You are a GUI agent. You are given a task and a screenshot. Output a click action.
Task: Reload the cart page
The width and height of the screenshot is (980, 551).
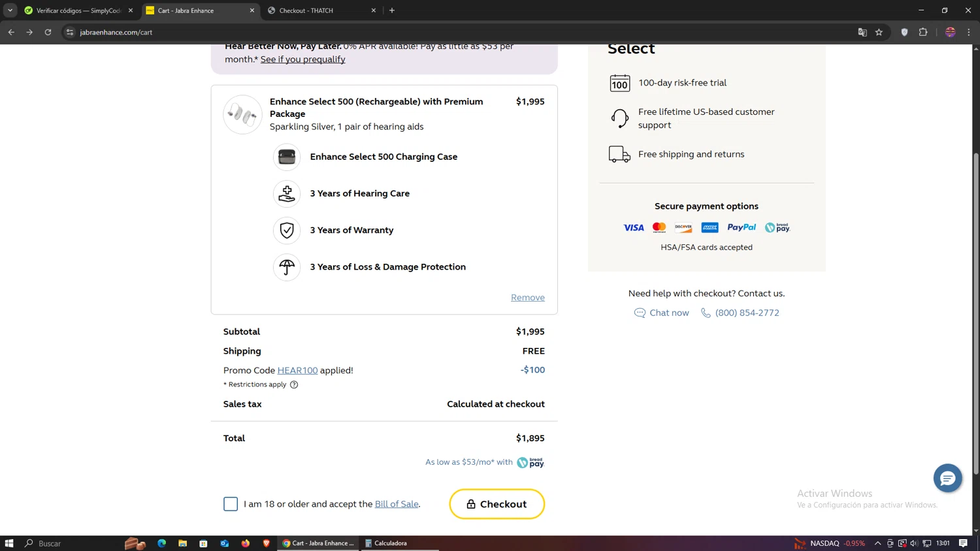[x=48, y=32]
